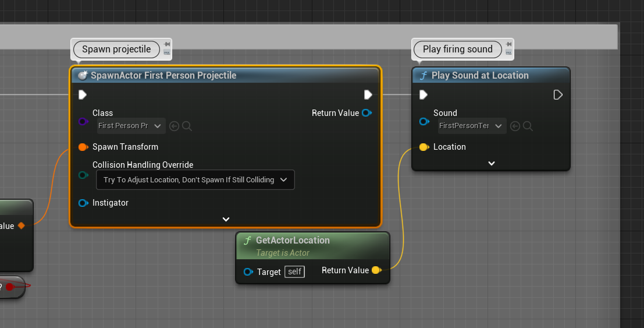The image size is (644, 328).
Task: Click the Target is Actor subtitle
Action: tap(283, 253)
